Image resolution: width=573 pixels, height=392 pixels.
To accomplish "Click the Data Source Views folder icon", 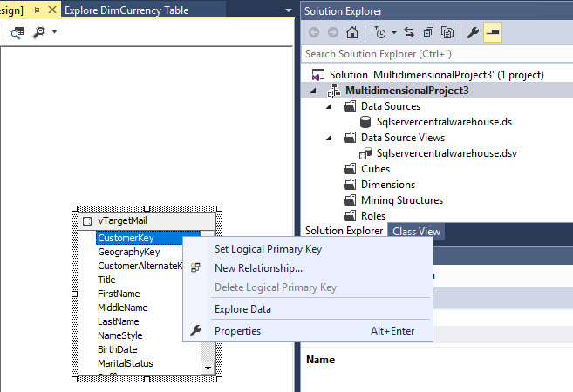I will click(x=350, y=138).
